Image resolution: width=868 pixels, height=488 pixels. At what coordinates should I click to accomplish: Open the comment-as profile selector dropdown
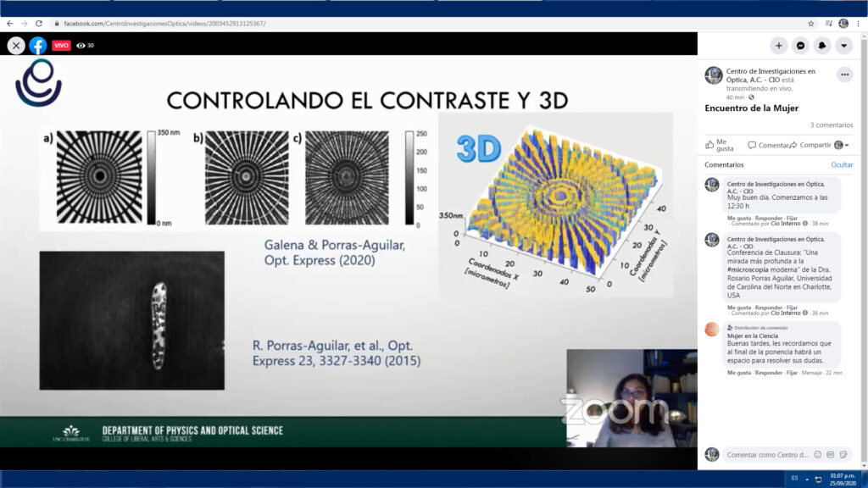842,145
